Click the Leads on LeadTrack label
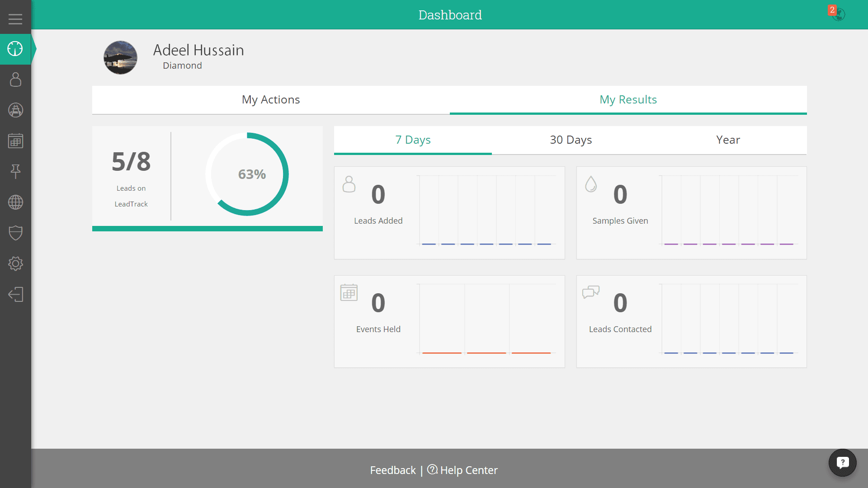The height and width of the screenshot is (488, 868). (x=131, y=196)
